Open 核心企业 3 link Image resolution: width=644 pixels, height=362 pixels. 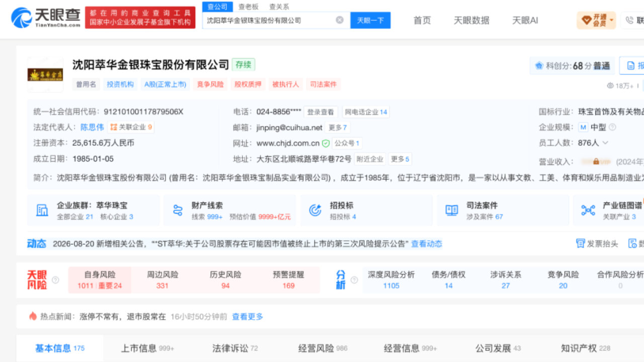[117, 217]
